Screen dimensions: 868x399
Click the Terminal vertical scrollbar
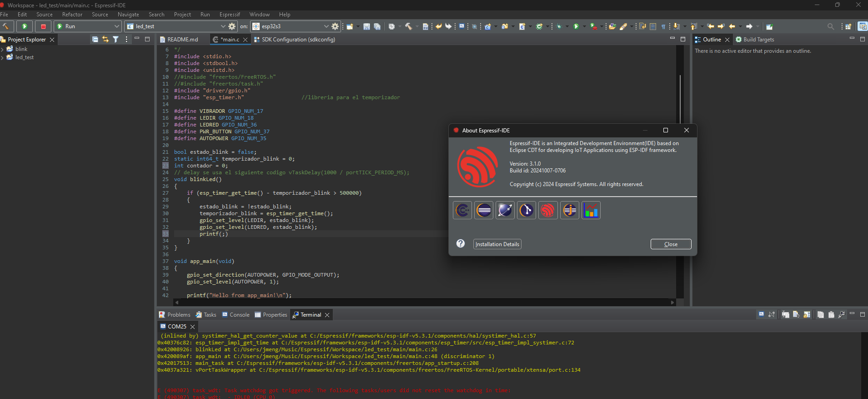(864, 365)
